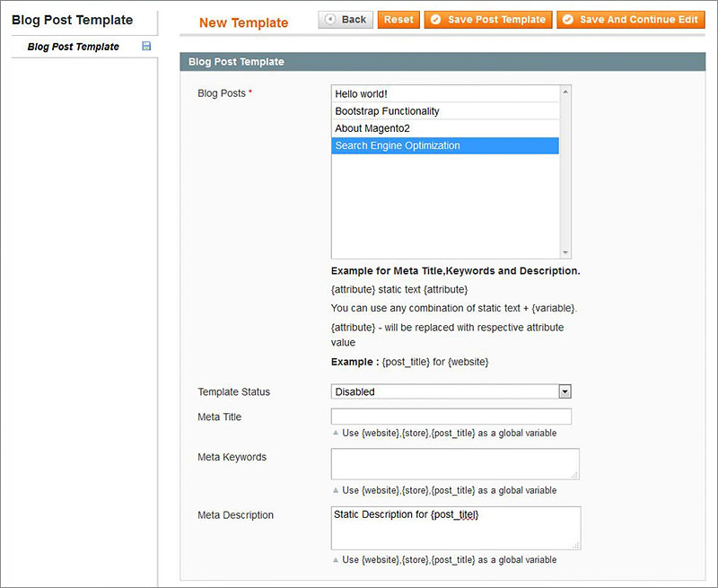Focus the Meta Title input field

point(451,417)
